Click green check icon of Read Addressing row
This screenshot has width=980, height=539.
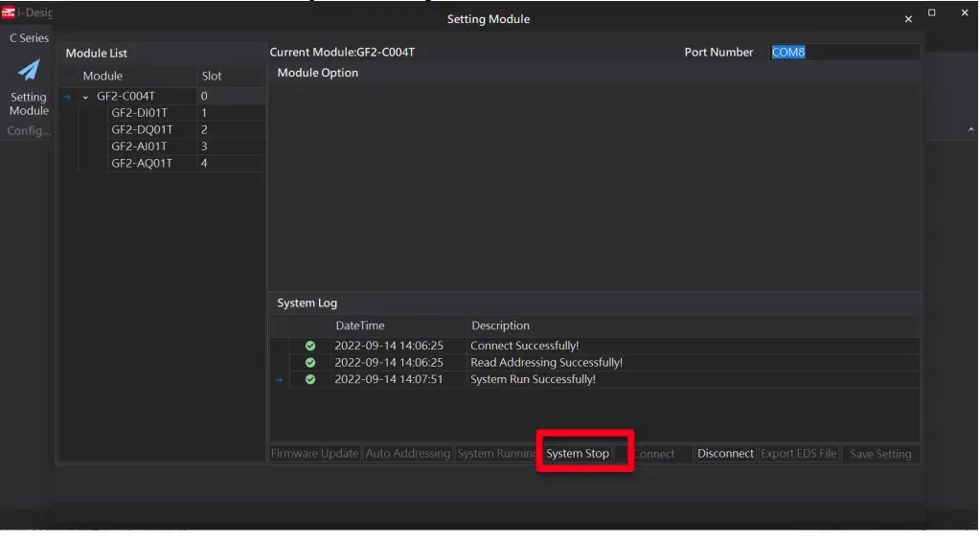point(310,362)
